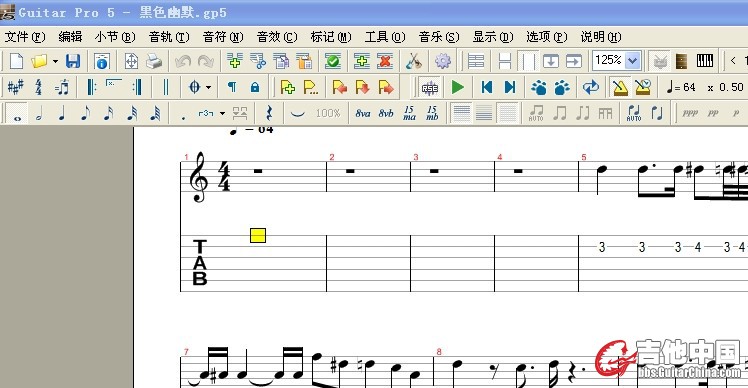Viewport: 748px width, 388px height.
Task: Open page setup icon with arrows
Action: click(131, 61)
